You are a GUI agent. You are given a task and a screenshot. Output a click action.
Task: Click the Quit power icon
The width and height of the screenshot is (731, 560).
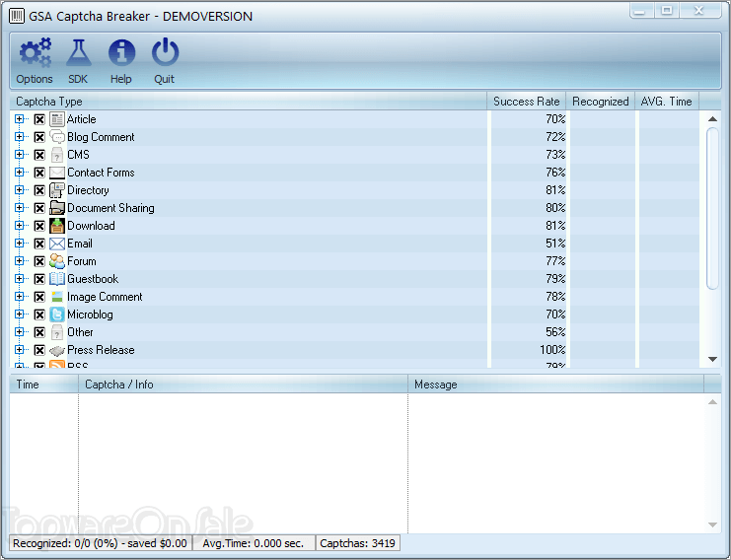pos(165,52)
